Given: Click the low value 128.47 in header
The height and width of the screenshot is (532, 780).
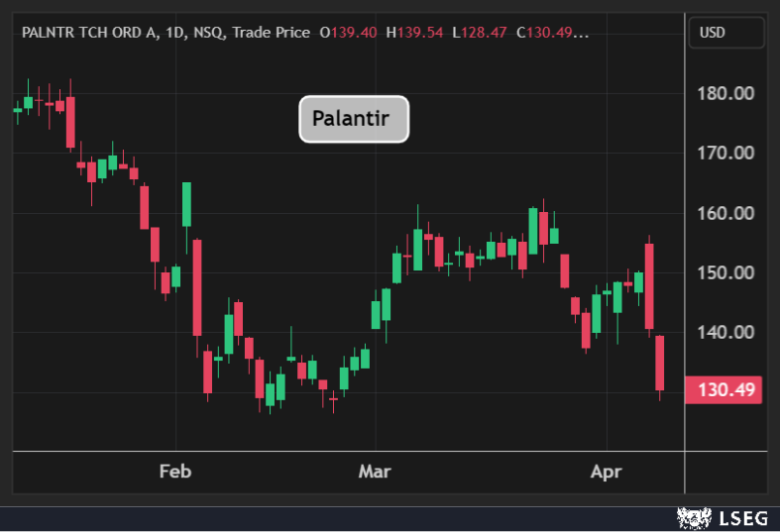Looking at the screenshot, I should pyautogui.click(x=486, y=33).
